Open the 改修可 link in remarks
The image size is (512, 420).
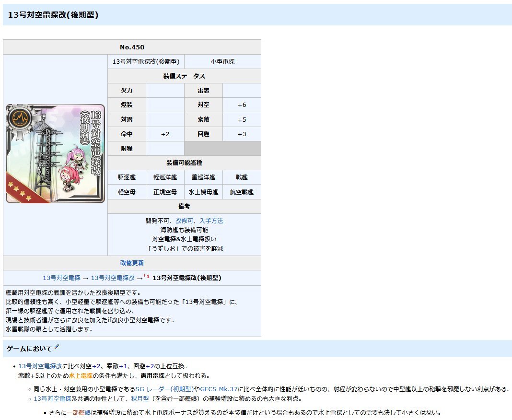(184, 221)
